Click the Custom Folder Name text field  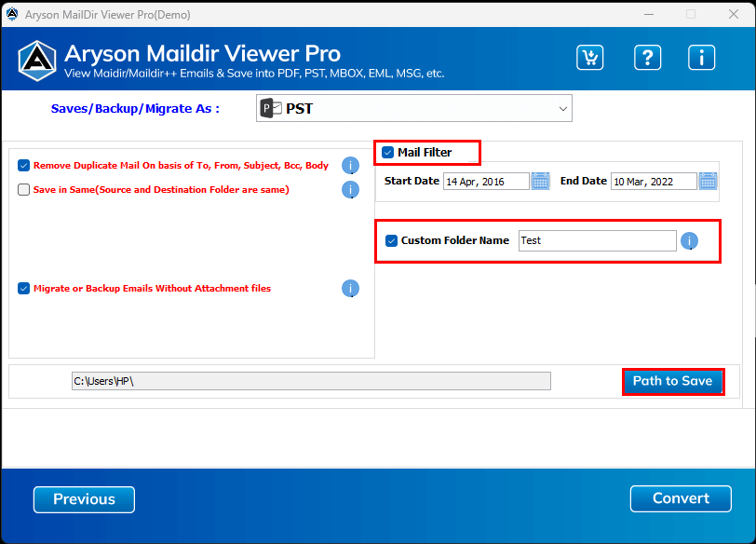(x=598, y=240)
